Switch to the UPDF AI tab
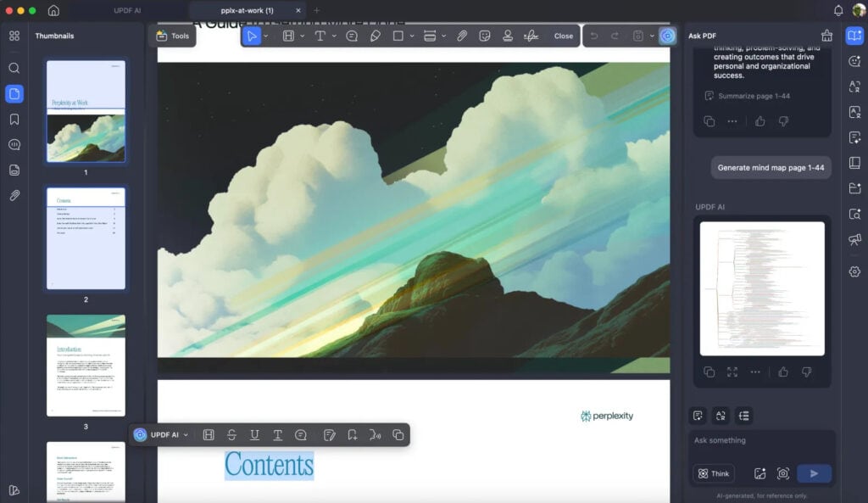The width and height of the screenshot is (868, 503). [x=128, y=10]
